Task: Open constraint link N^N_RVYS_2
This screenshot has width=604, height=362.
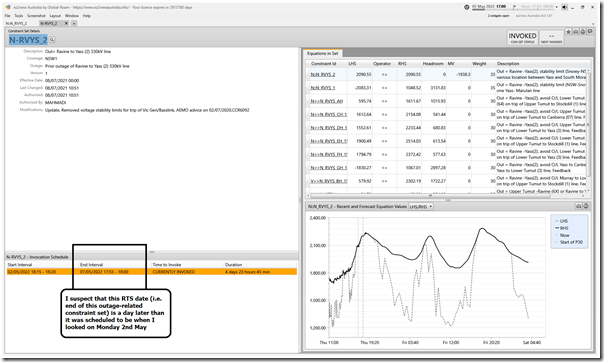Action: 323,74
